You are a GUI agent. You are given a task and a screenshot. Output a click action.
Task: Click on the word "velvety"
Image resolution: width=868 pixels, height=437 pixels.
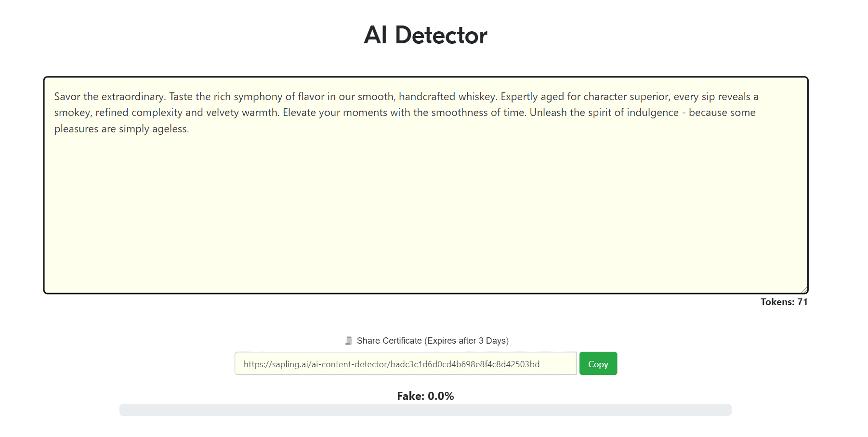tap(222, 113)
